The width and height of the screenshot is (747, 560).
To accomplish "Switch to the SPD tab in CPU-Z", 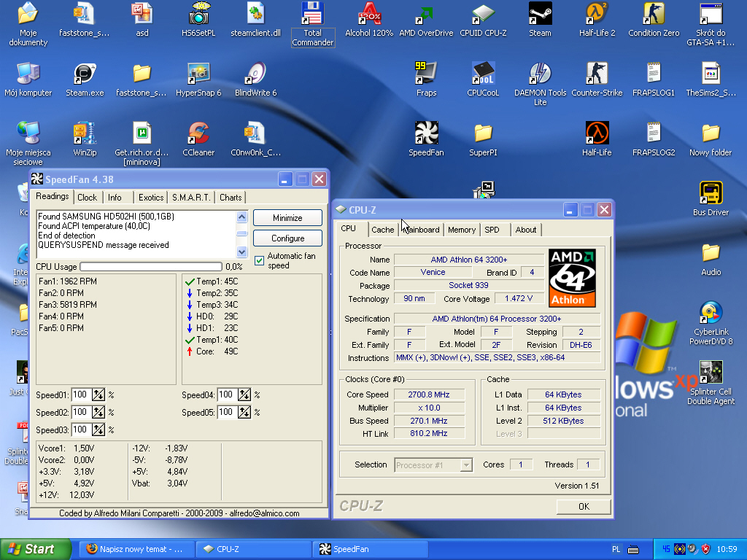I will pos(492,230).
